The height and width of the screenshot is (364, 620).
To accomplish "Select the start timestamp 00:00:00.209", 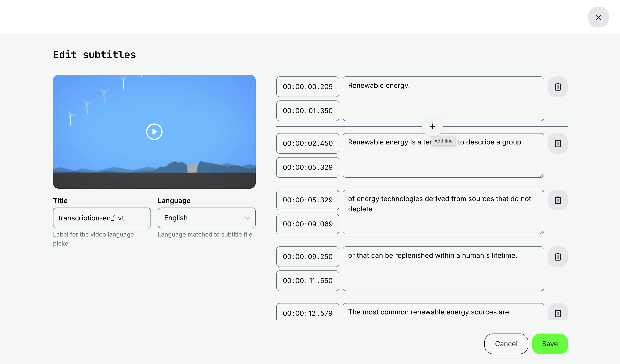I will (308, 86).
